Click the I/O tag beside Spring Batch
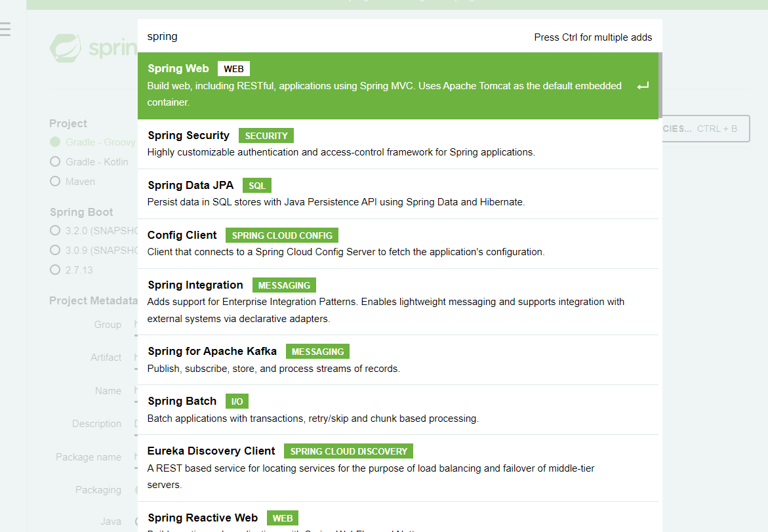This screenshot has height=532, width=768. click(237, 401)
